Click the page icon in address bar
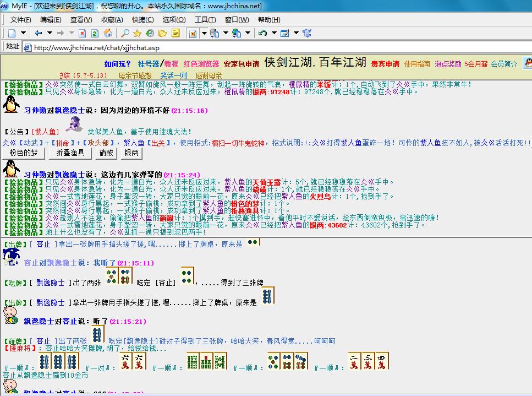This screenshot has width=532, height=396. [x=28, y=47]
